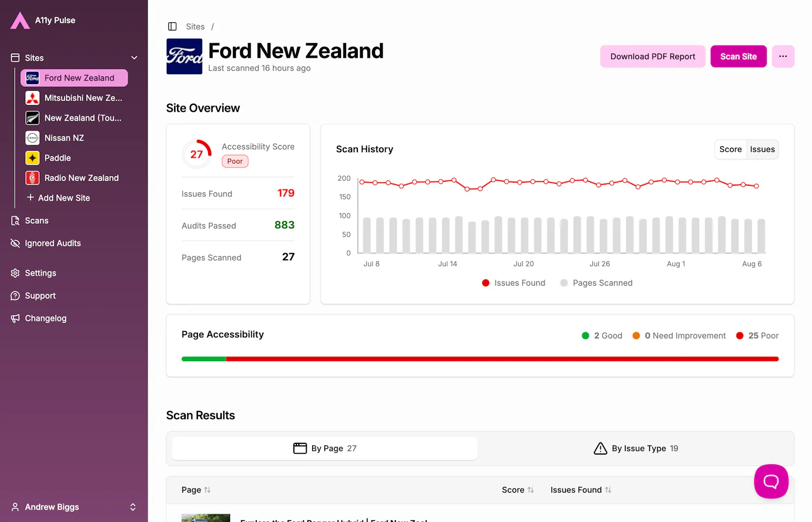Click the Radio New Zealand logo icon
Screen dimensions: 812x522
[x=32, y=178]
